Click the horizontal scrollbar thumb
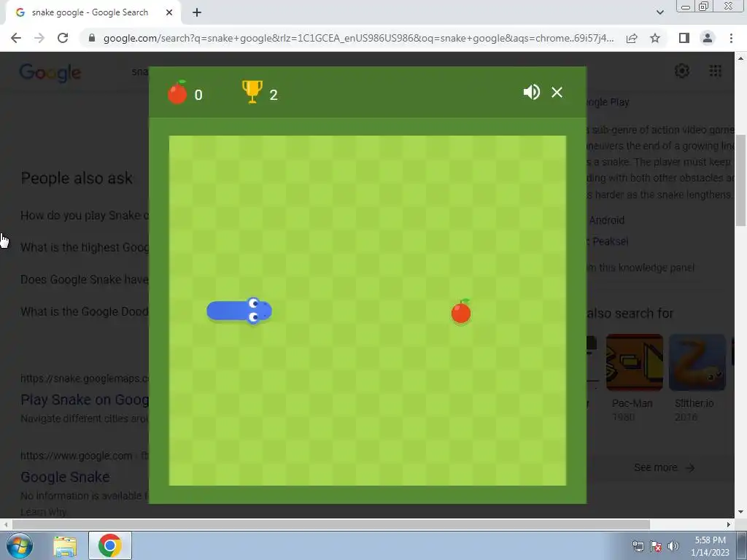 (331, 524)
